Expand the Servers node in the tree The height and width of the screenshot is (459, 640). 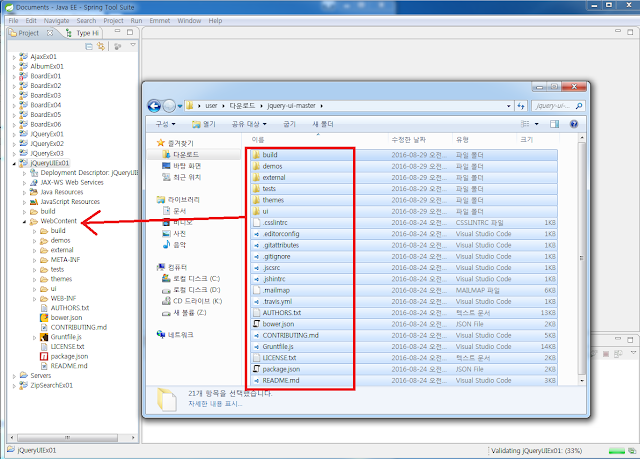14,376
